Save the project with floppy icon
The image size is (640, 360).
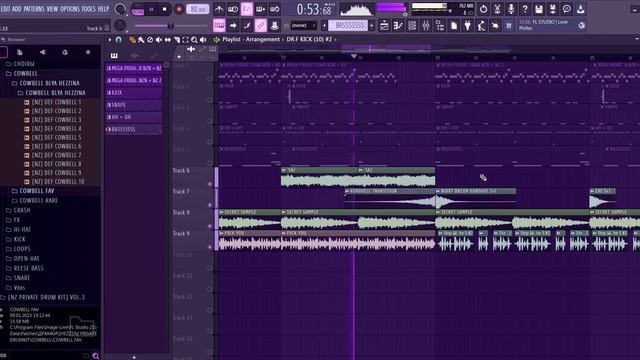[x=539, y=9]
